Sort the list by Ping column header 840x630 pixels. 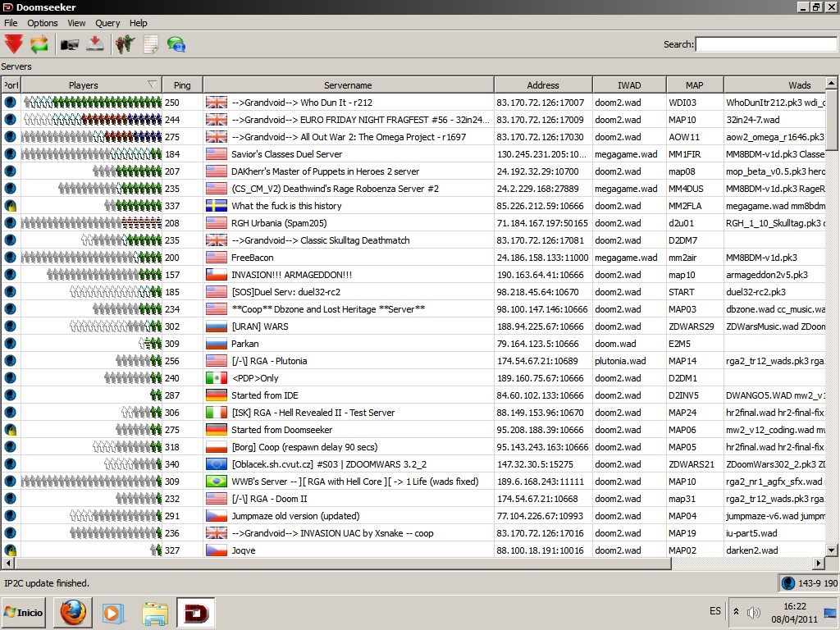click(182, 85)
